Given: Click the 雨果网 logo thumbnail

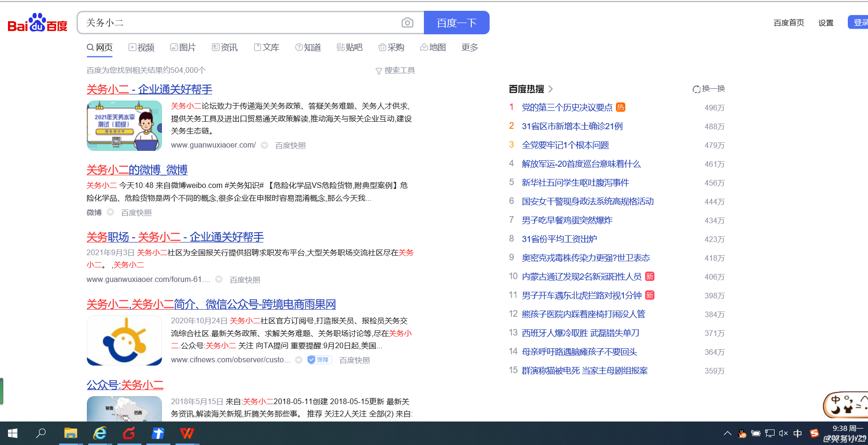Looking at the screenshot, I should [124, 341].
